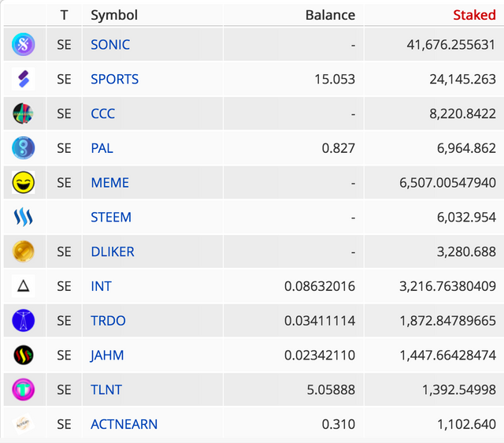Open the DLIKER symbol link
This screenshot has width=504, height=443.
[113, 251]
